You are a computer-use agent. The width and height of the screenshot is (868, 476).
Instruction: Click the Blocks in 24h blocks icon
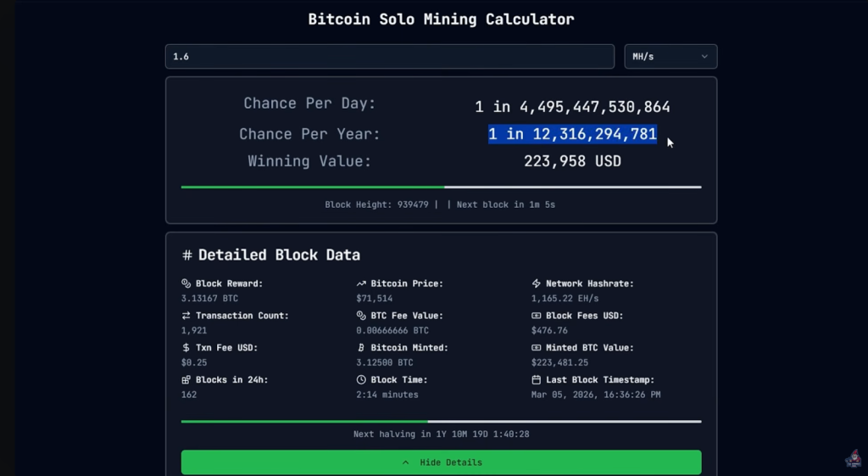(186, 379)
